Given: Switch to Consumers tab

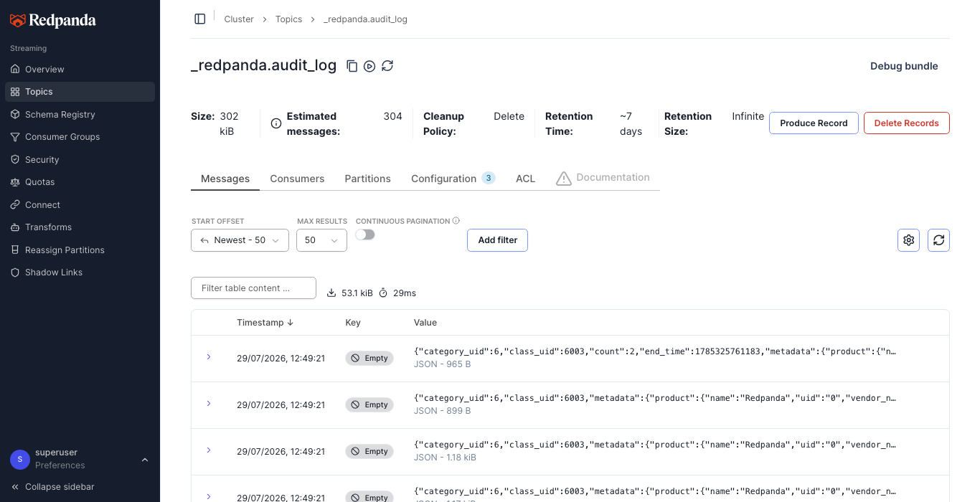Looking at the screenshot, I should coord(297,179).
